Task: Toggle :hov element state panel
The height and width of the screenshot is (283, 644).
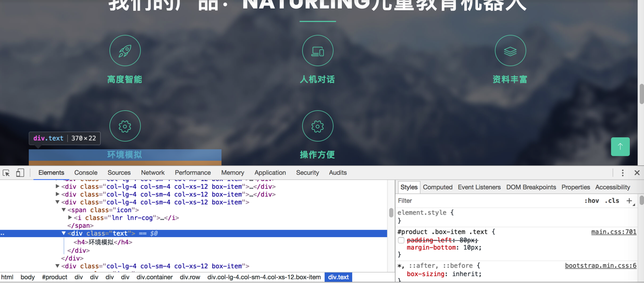Action: [x=591, y=201]
